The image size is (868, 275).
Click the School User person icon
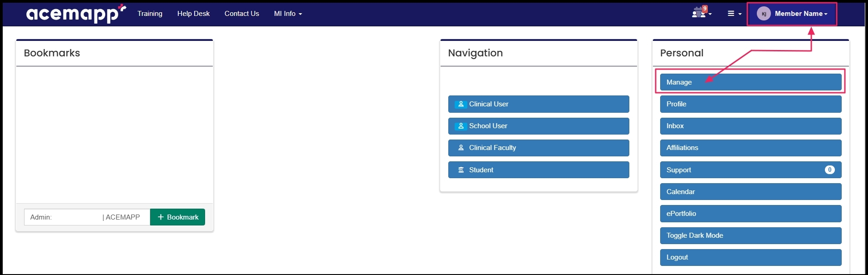pyautogui.click(x=461, y=126)
